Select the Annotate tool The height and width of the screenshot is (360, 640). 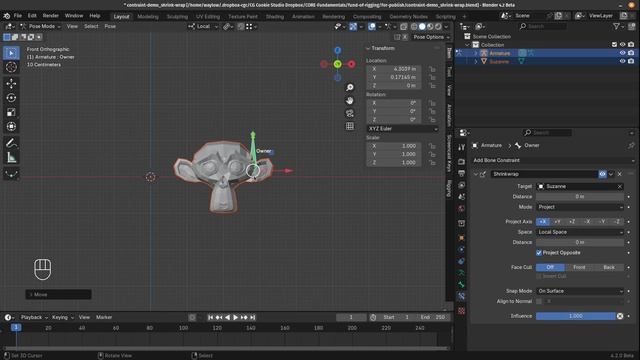point(11,143)
